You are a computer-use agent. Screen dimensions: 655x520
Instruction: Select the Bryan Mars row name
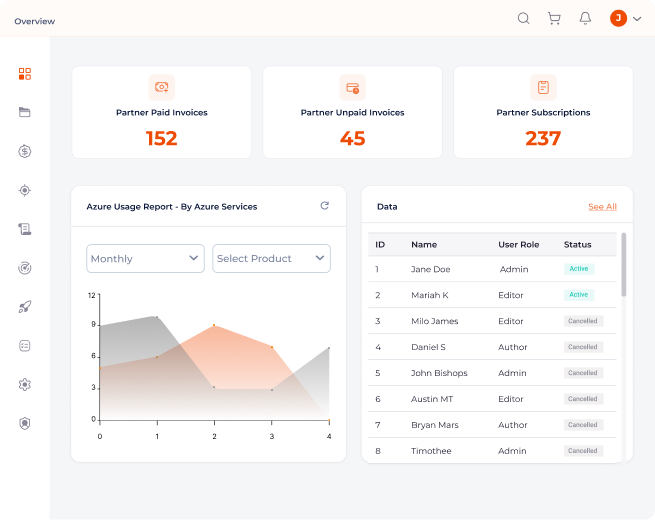(x=434, y=425)
